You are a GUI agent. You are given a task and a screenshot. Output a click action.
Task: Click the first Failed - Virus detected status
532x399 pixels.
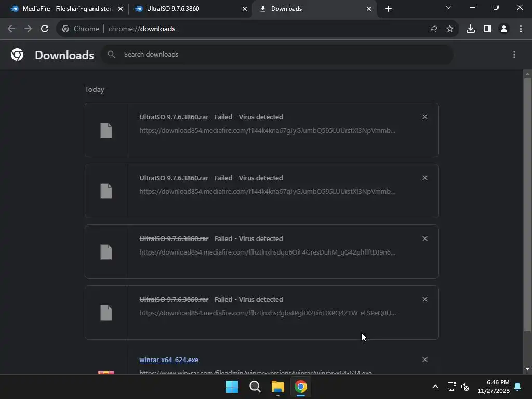point(249,117)
